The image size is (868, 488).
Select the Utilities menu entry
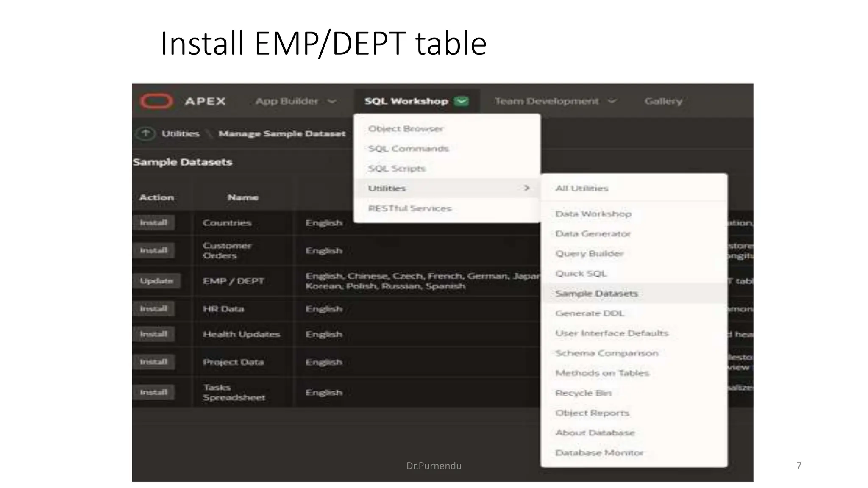[447, 188]
